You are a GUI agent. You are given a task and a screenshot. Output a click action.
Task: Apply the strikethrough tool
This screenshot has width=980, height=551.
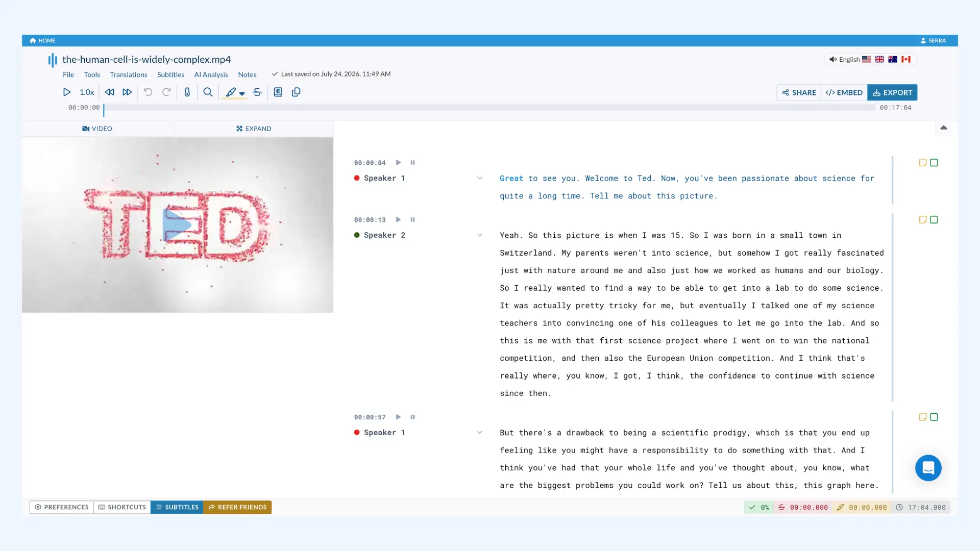coord(257,92)
